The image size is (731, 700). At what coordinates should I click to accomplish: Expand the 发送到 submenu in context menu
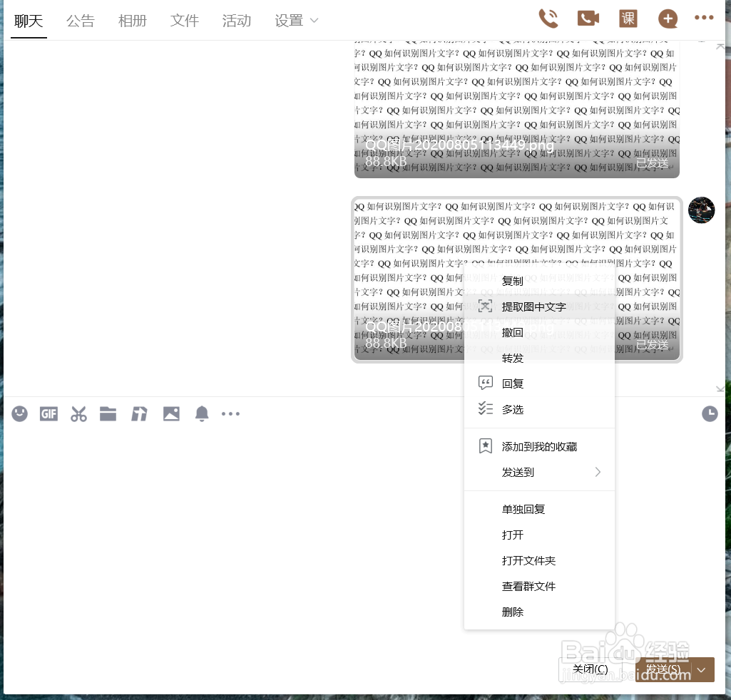tap(598, 472)
